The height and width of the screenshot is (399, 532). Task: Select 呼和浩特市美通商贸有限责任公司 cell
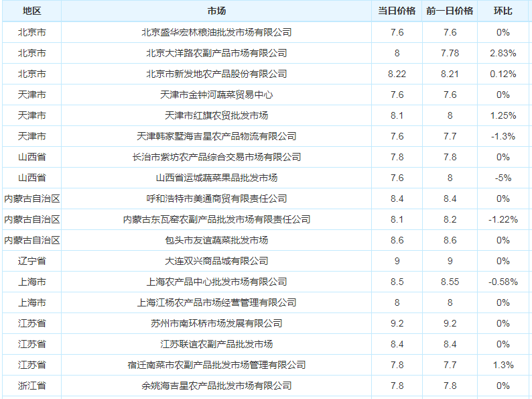tap(216, 198)
